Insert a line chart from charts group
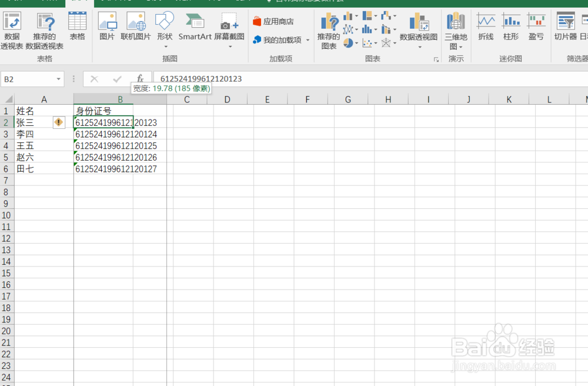The image size is (588, 386). point(350,29)
